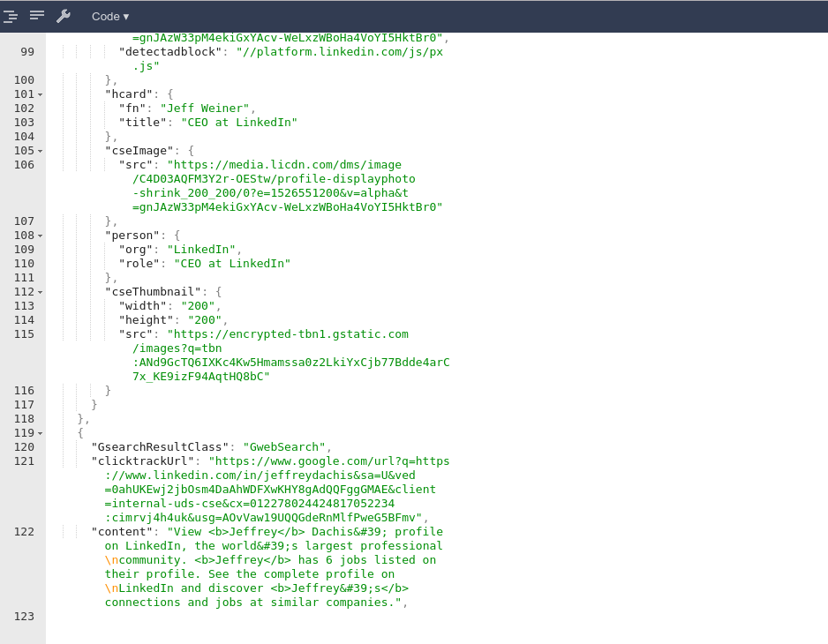
Task: Click line number 106 in gutter
Action: (24, 165)
